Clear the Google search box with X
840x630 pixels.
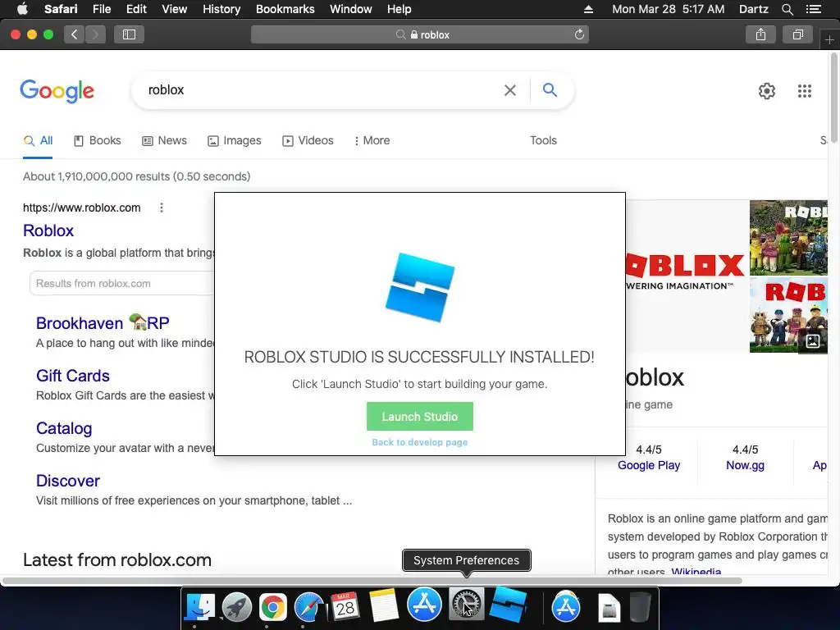(510, 90)
